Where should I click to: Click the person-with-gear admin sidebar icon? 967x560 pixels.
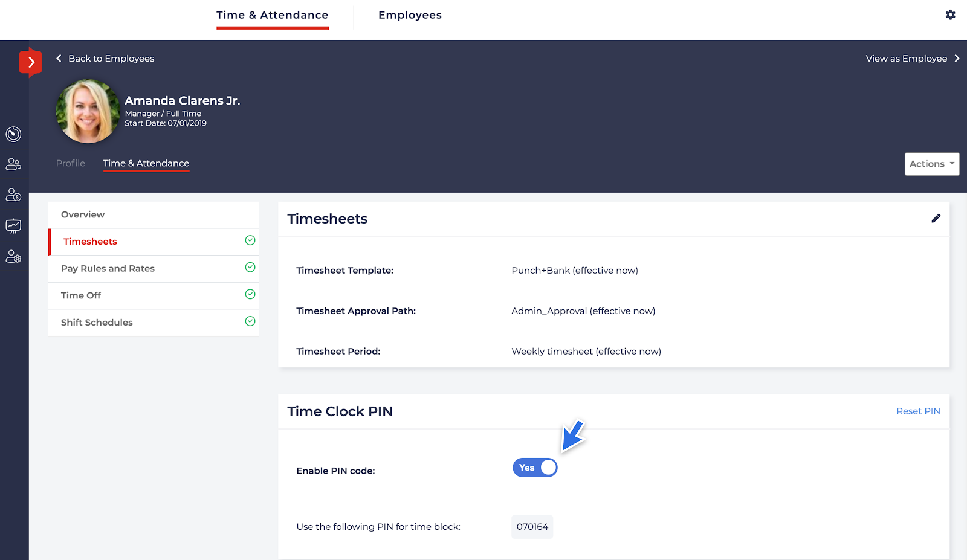pyautogui.click(x=14, y=256)
